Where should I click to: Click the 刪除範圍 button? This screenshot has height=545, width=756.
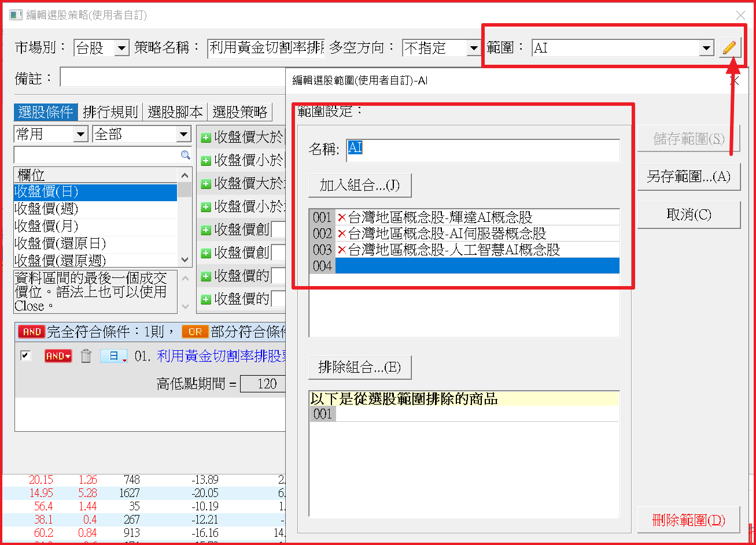pyautogui.click(x=688, y=520)
